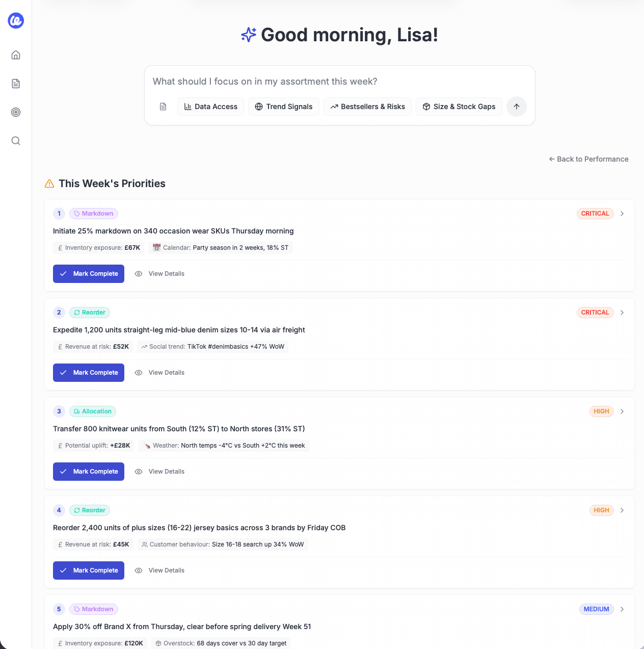Viewport: 644px width, 649px height.
Task: Open search from the sidebar magnifier icon
Action: click(16, 141)
